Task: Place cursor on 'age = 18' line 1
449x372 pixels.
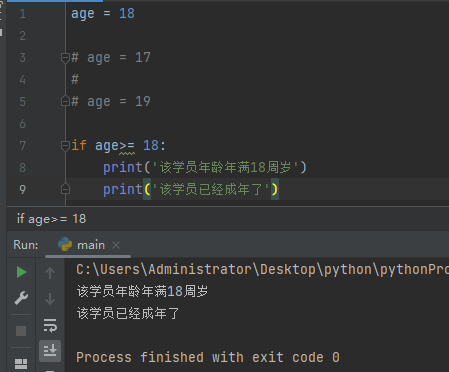Action: (x=103, y=14)
